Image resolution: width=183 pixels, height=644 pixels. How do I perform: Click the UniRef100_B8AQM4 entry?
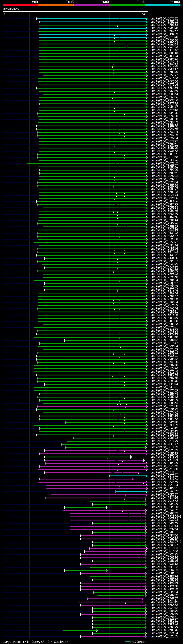click(x=164, y=94)
